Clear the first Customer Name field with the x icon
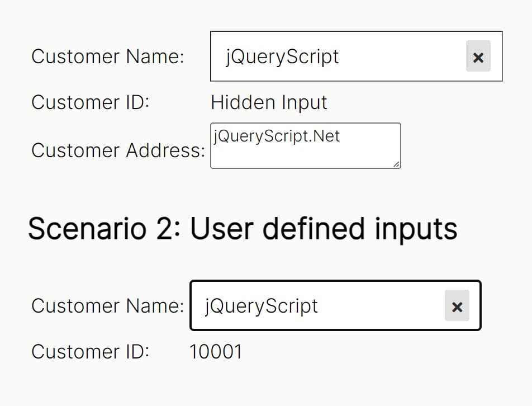This screenshot has width=532, height=406. point(478,56)
